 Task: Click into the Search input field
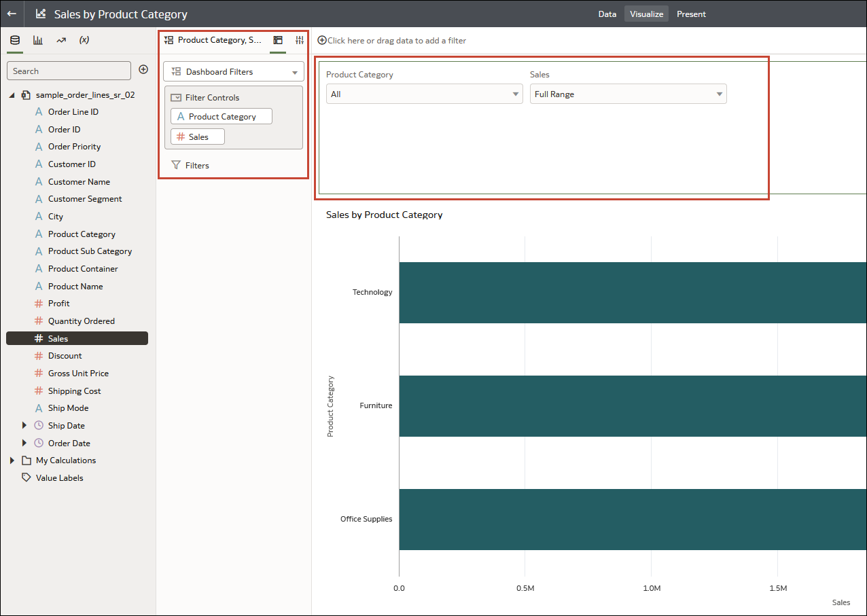pos(69,71)
